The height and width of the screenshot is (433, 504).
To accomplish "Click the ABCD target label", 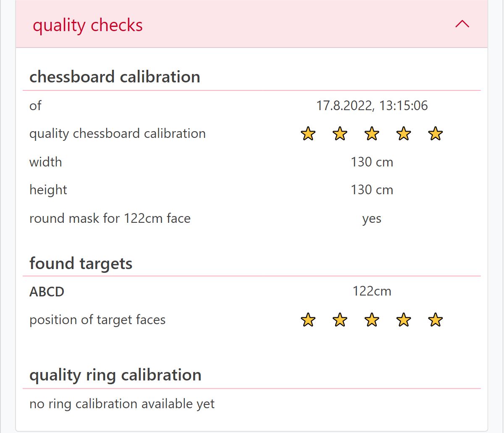I will click(x=47, y=292).
